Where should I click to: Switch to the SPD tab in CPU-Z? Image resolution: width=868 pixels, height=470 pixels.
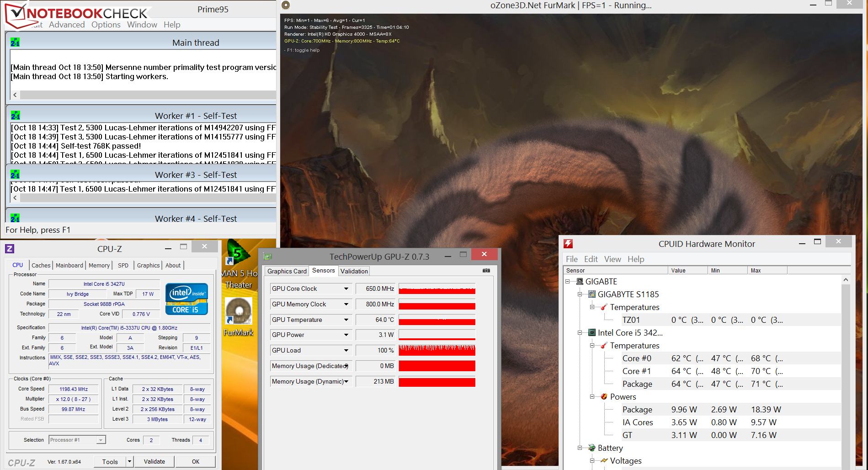[123, 265]
